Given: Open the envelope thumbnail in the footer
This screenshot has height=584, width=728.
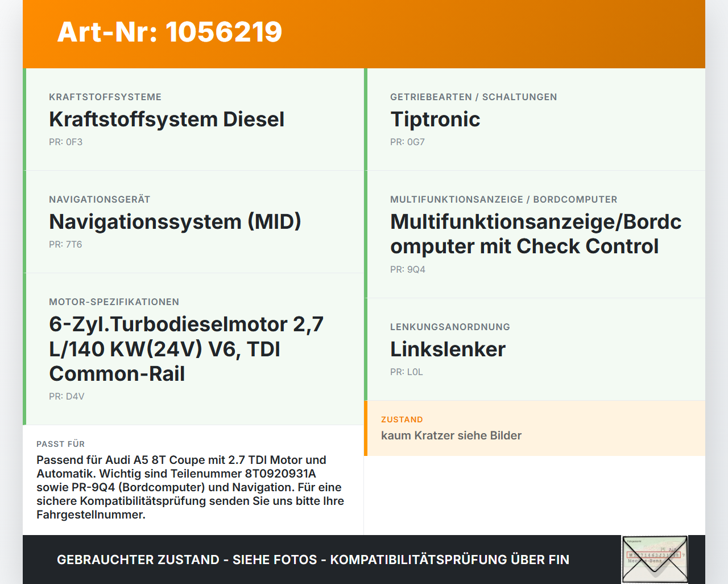Looking at the screenshot, I should tap(655, 560).
